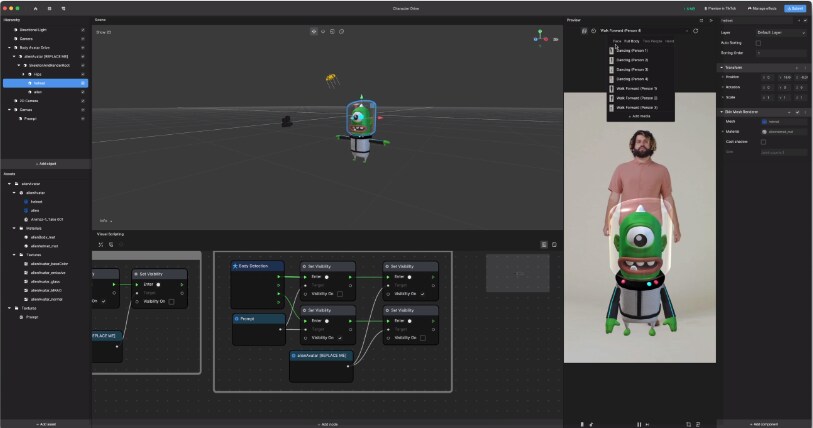Screen dimensions: 813x428
Task: Click the blue mesh icon in the Mesh field
Action: click(764, 121)
